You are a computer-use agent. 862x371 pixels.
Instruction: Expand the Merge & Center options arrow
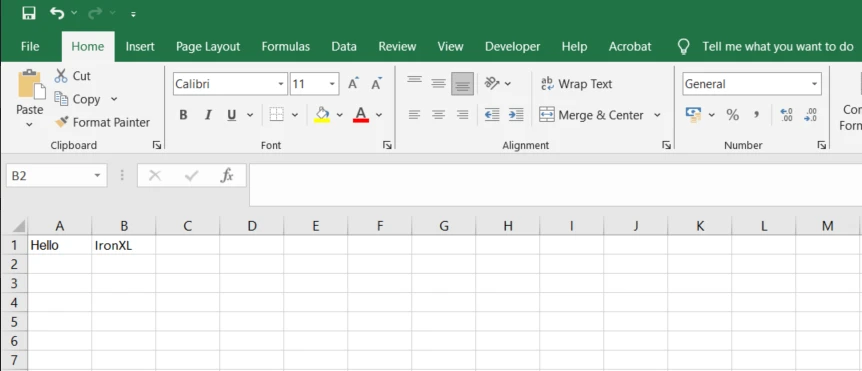[657, 115]
